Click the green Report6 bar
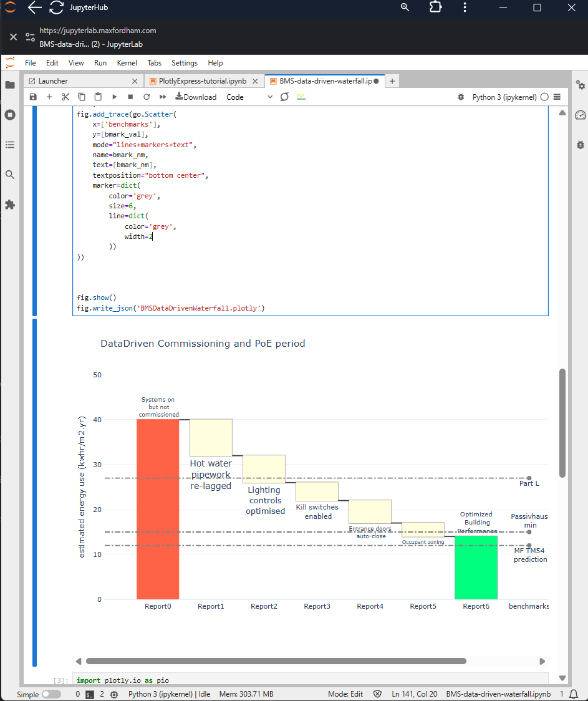The image size is (588, 701). 476,568
